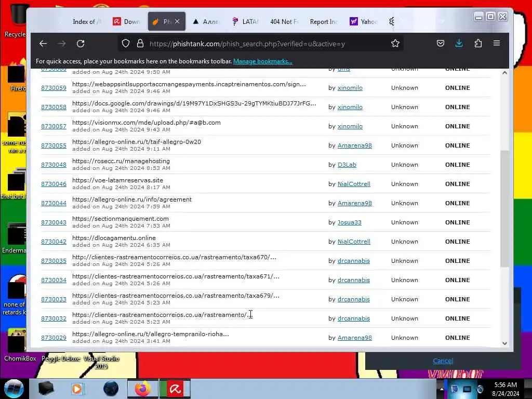Reload the page with the refresh icon

point(81,44)
